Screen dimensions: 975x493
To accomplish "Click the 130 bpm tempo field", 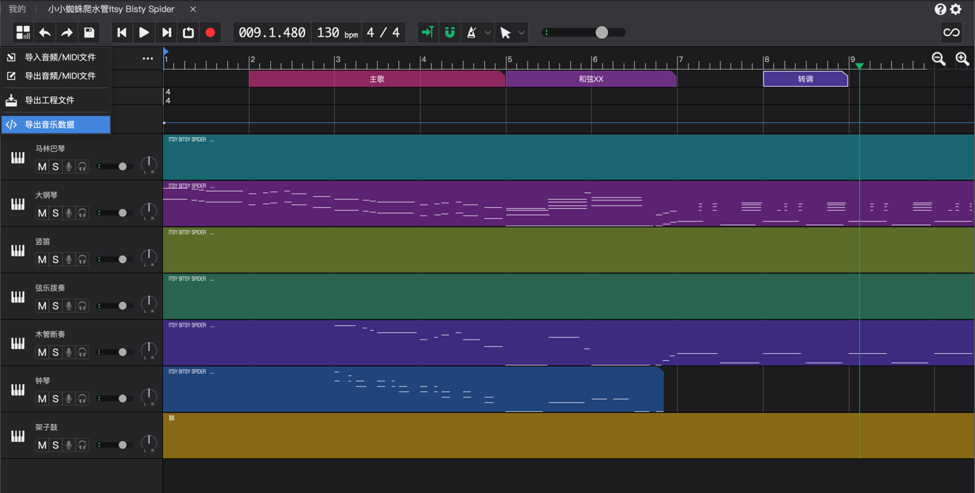I will point(336,33).
